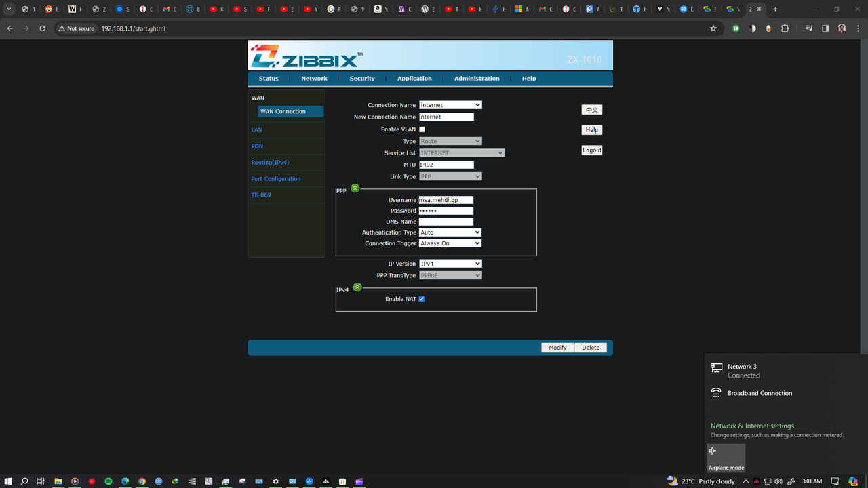This screenshot has width=868, height=488.
Task: Open the Help menu tab
Action: (x=529, y=79)
